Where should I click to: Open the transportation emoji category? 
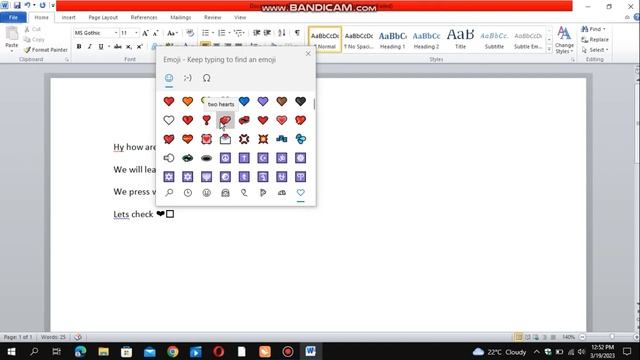tap(282, 193)
